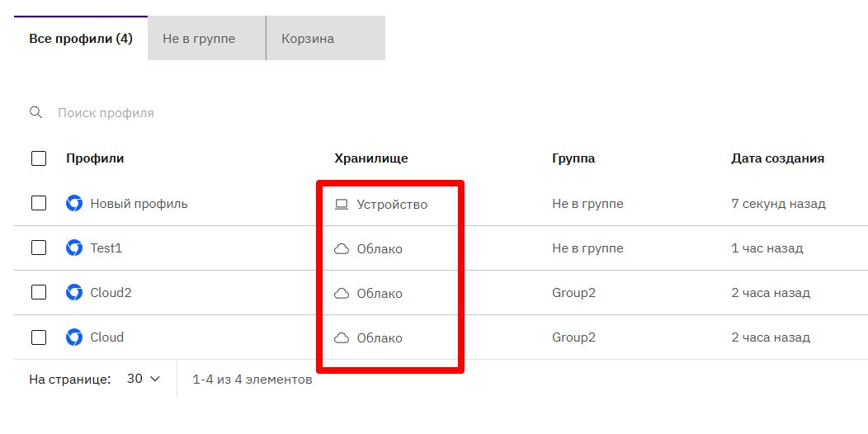Open the per-page dropdown showing 30
The height and width of the screenshot is (434, 868).
[x=144, y=379]
